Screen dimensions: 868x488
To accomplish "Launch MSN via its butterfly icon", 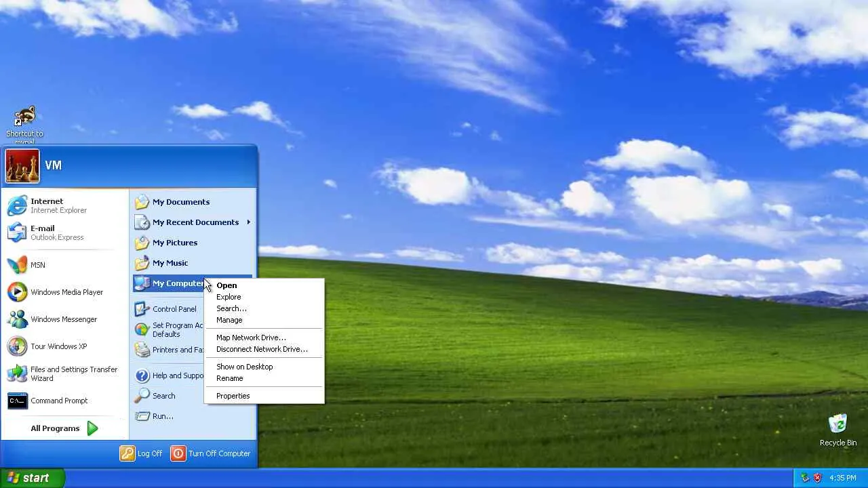I will coord(18,265).
